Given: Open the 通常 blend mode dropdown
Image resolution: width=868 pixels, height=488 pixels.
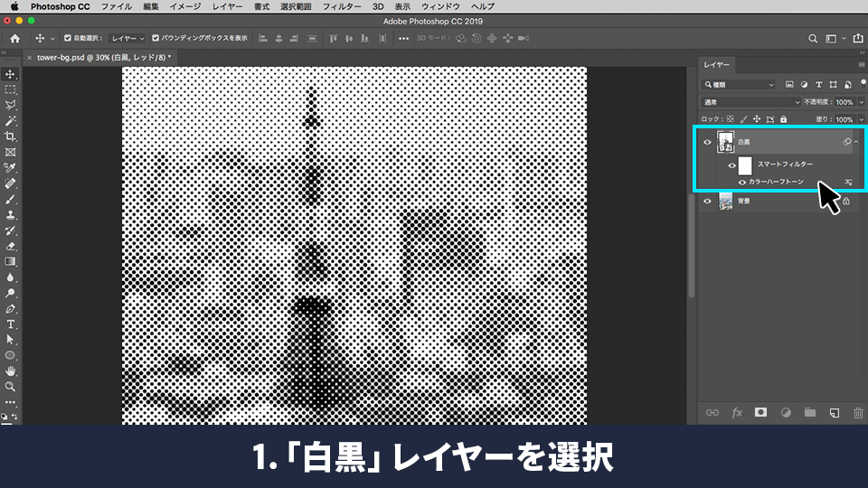Looking at the screenshot, I should (750, 102).
